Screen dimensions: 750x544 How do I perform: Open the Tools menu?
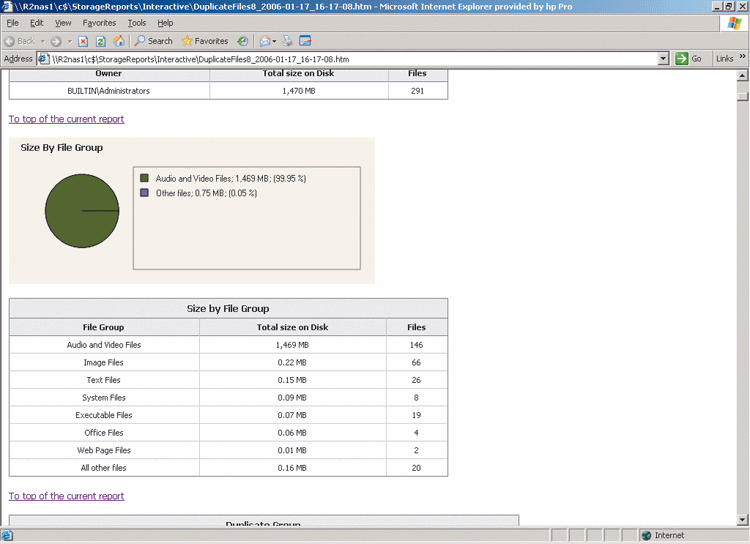(137, 23)
